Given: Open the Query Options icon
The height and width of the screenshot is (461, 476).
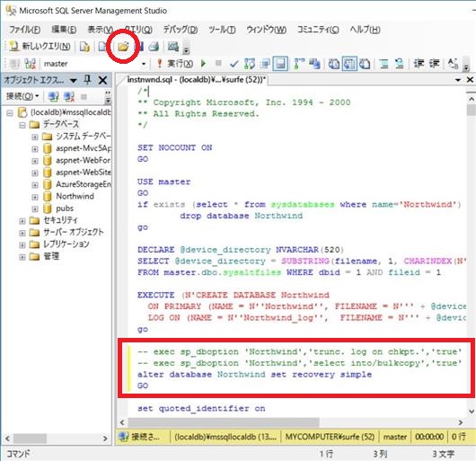Looking at the screenshot, I should [x=265, y=64].
